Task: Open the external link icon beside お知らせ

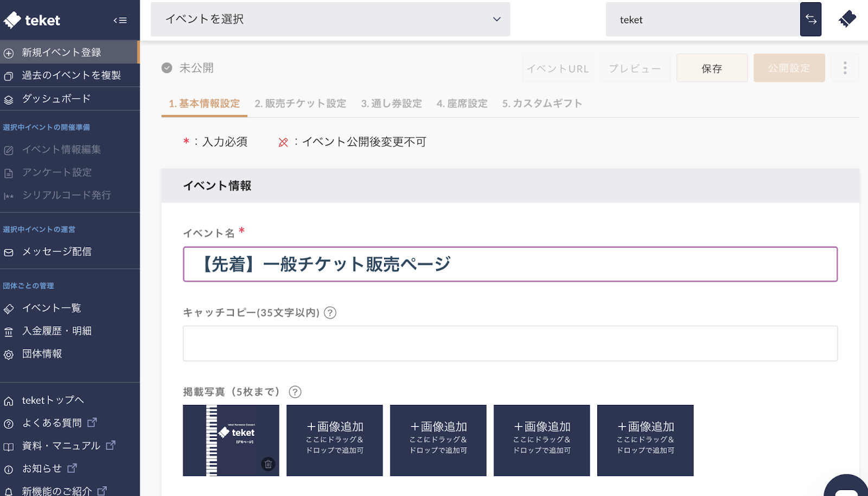Action: click(72, 468)
